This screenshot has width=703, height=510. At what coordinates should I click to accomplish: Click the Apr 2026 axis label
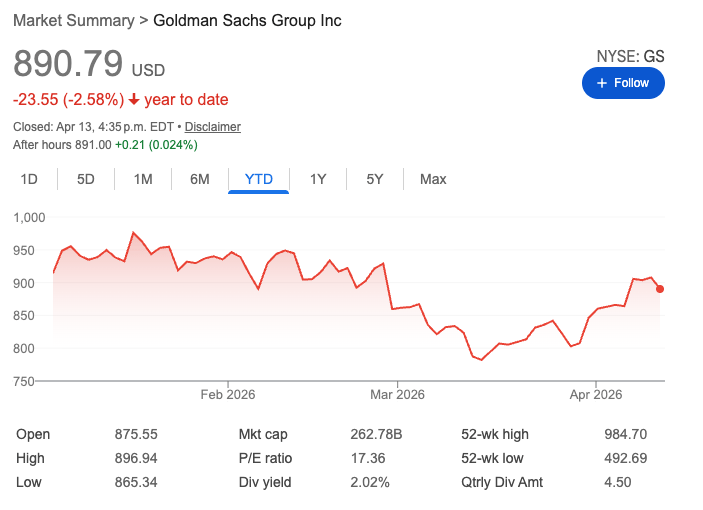pyautogui.click(x=595, y=395)
